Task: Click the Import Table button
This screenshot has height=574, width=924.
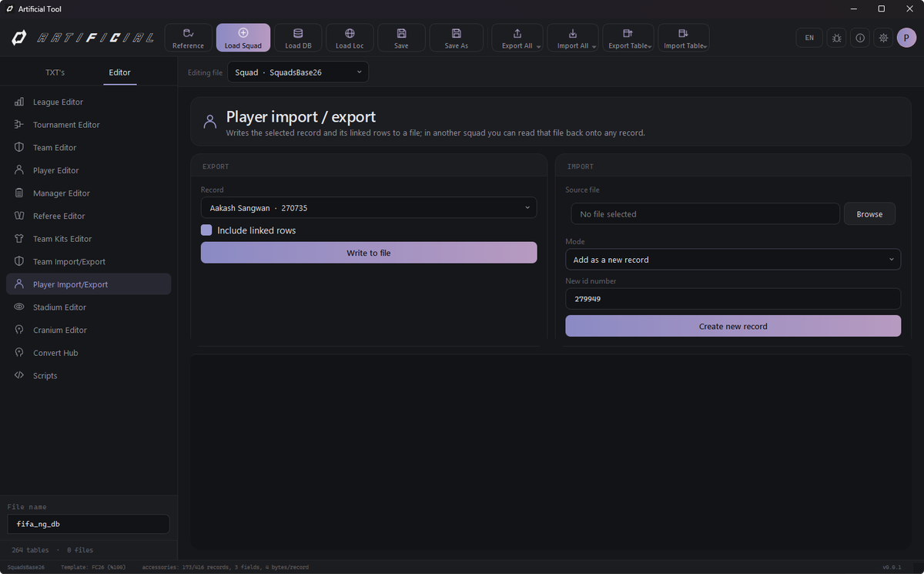Action: click(684, 38)
